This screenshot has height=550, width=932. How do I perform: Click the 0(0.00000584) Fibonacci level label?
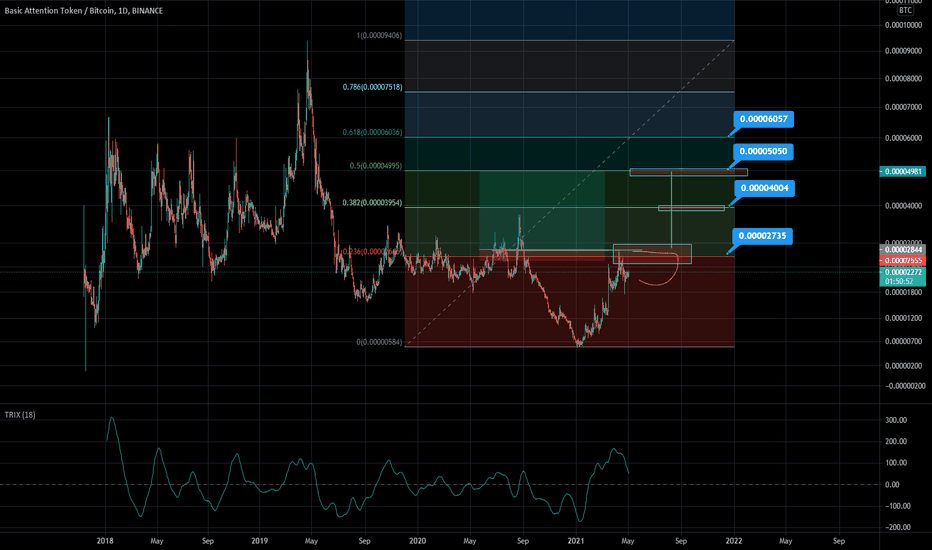point(379,342)
